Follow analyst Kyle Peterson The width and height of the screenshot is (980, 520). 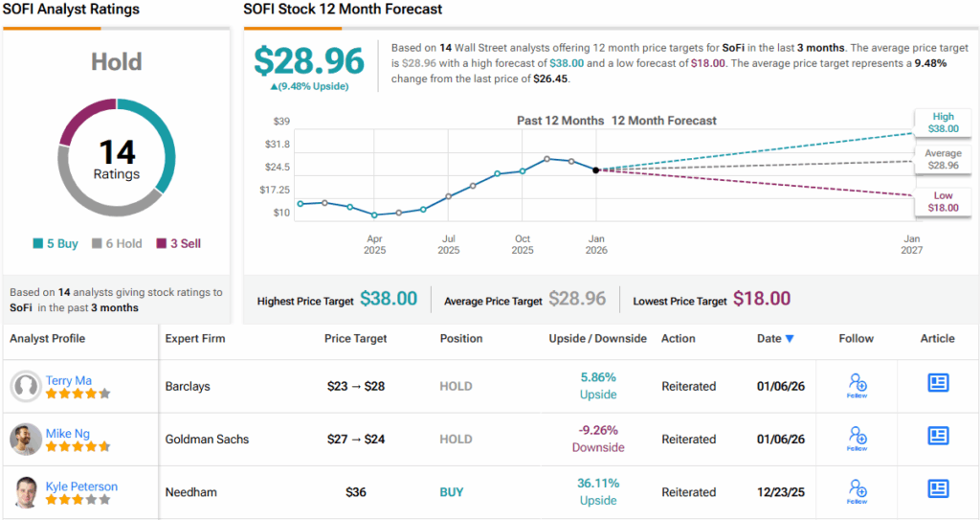click(x=857, y=491)
